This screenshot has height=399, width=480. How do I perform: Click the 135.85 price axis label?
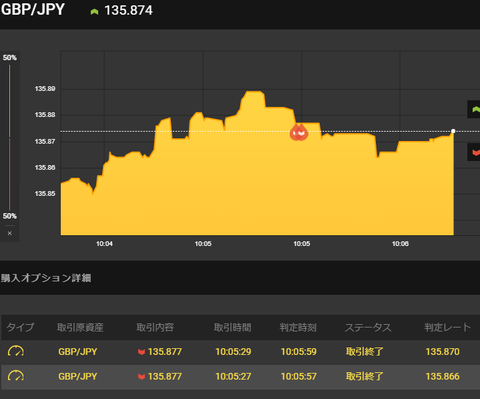(x=45, y=194)
